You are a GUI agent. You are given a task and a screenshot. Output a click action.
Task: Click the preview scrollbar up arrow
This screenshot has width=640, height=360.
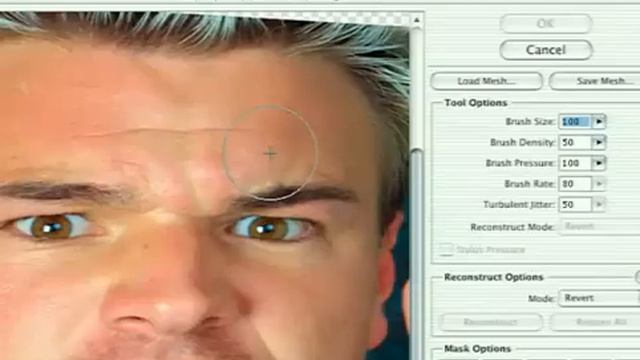[416, 20]
